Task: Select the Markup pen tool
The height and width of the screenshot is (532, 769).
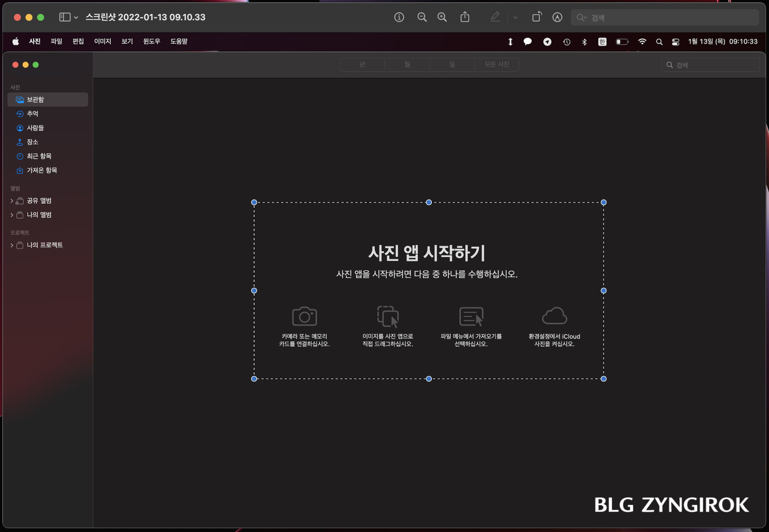Action: [x=495, y=17]
